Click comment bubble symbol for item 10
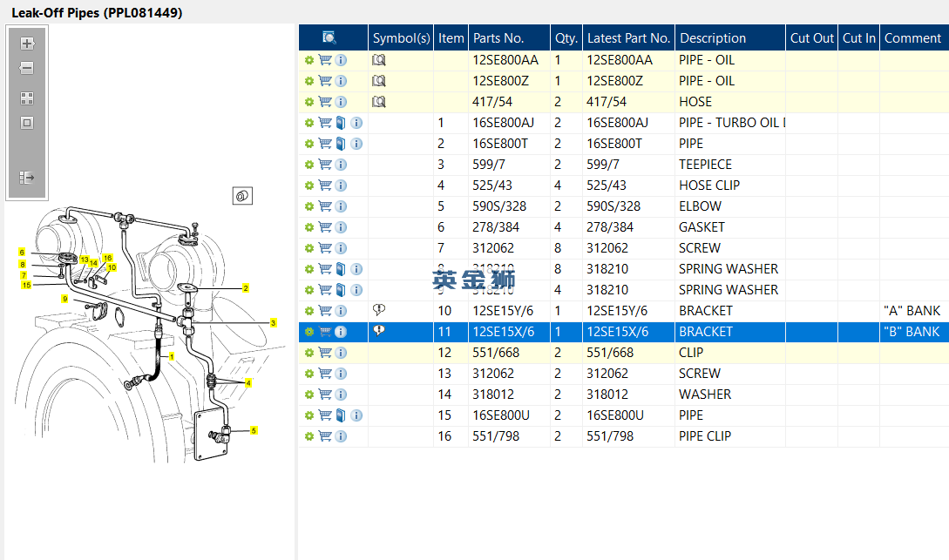Image resolution: width=949 pixels, height=560 pixels. (x=378, y=310)
